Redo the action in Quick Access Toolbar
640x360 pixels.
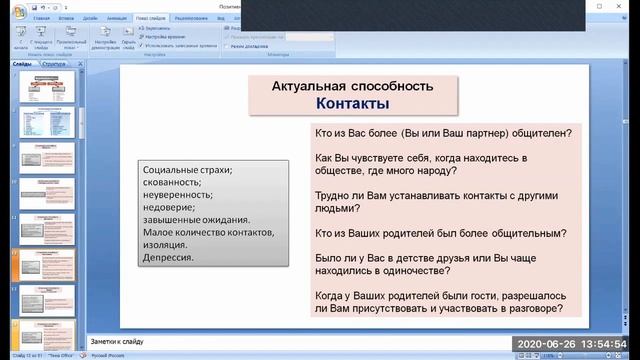pos(55,7)
